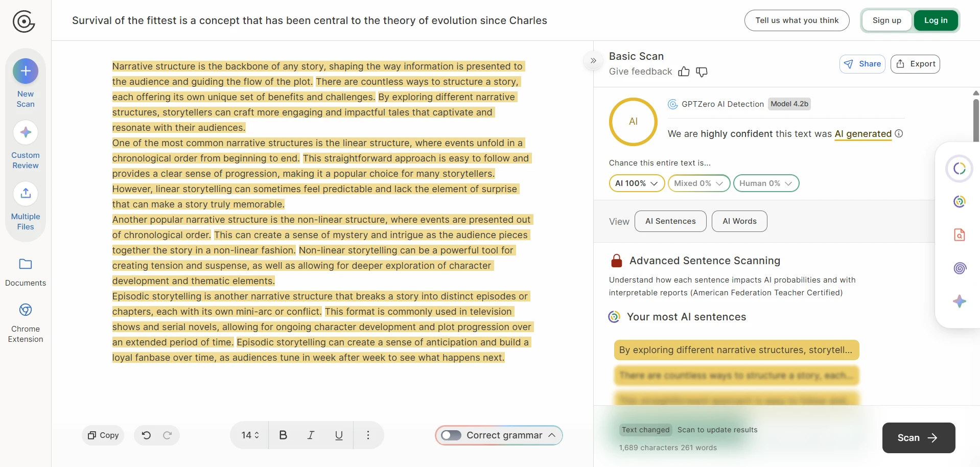Click the Scan button

tap(918, 438)
